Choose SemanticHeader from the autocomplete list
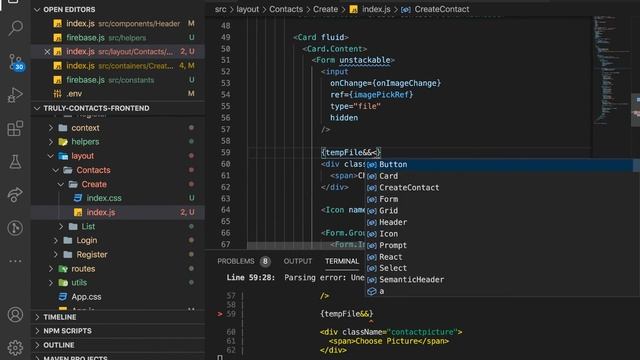This screenshot has height=360, width=640. 502,280
